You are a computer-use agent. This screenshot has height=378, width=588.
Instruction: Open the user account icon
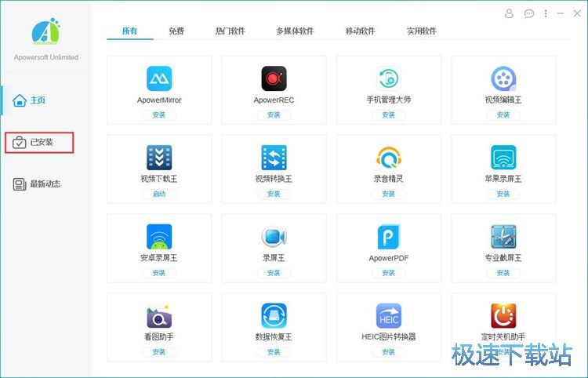509,14
